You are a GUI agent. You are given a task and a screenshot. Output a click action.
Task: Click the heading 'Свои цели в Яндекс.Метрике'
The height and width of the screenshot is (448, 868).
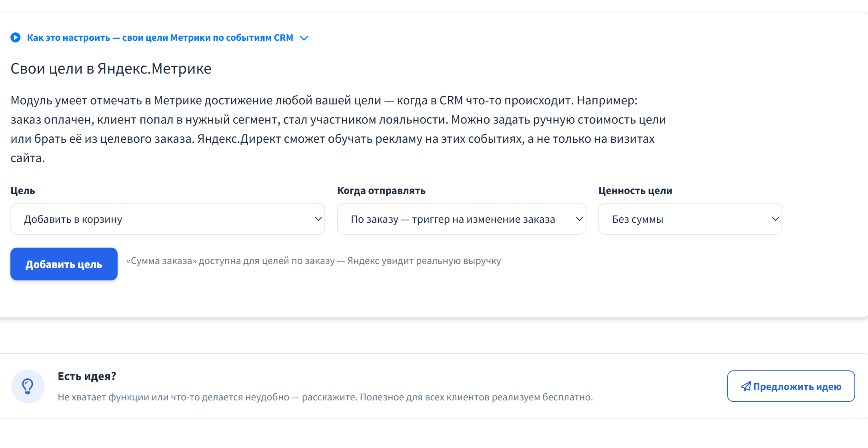tap(111, 69)
